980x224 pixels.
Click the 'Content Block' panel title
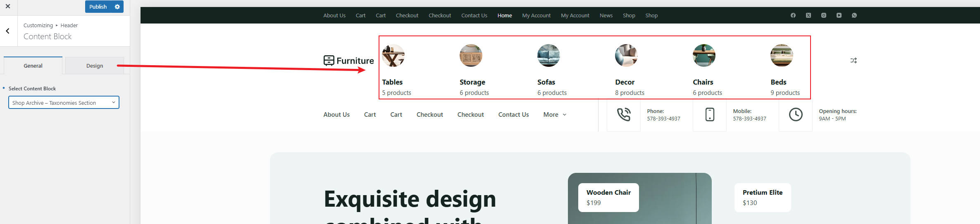coord(48,36)
